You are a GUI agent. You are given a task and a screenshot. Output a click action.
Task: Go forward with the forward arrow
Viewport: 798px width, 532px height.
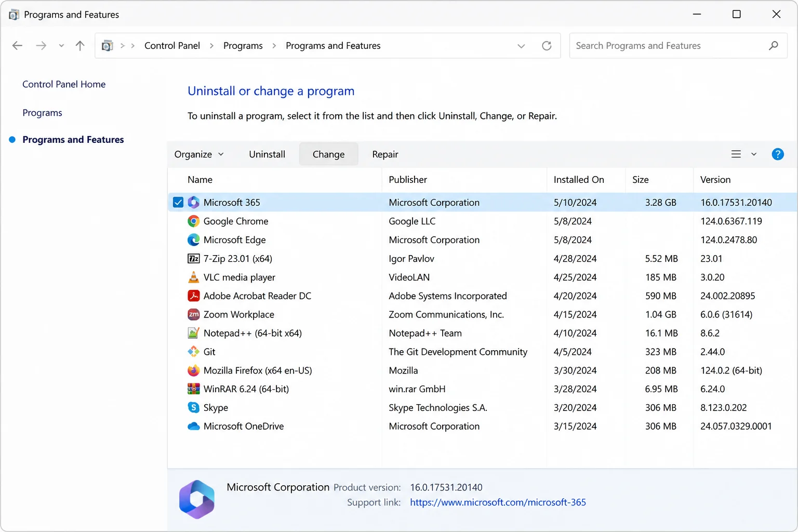(x=41, y=46)
